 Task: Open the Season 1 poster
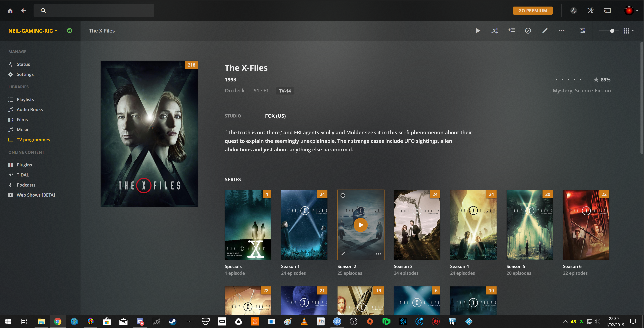point(304,225)
